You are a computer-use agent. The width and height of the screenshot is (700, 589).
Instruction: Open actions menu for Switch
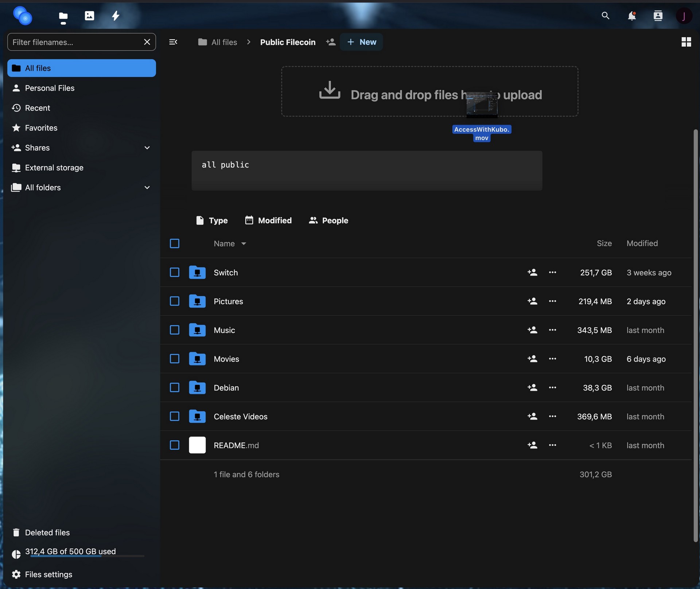[552, 272]
